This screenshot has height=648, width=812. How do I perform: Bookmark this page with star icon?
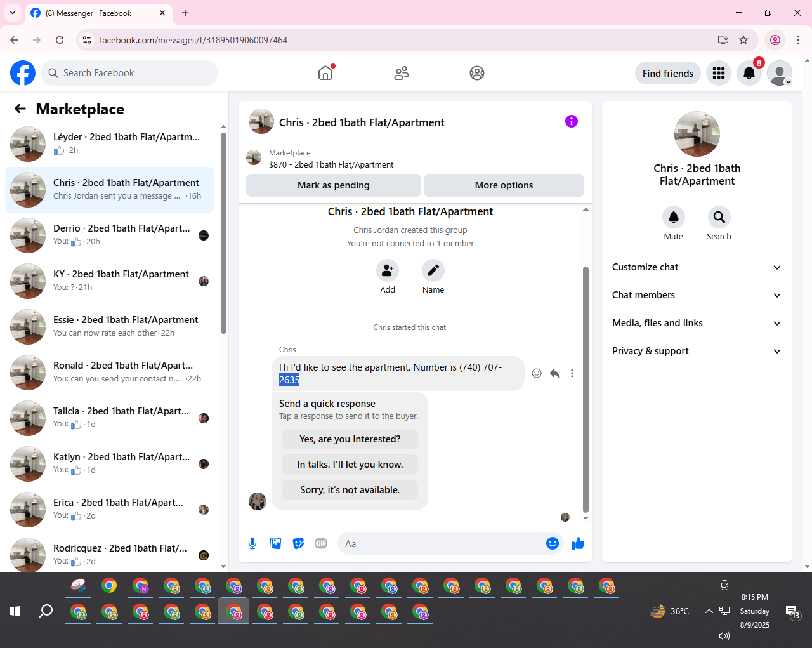click(743, 40)
